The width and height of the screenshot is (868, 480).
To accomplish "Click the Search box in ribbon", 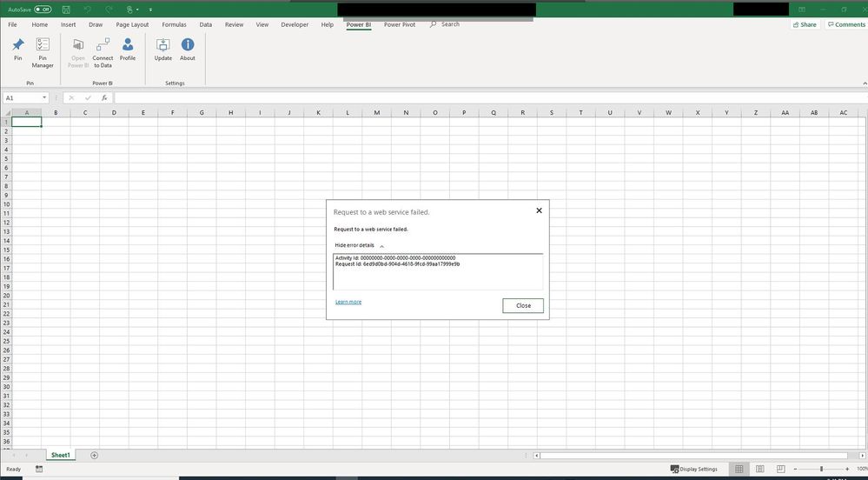I will click(x=445, y=24).
